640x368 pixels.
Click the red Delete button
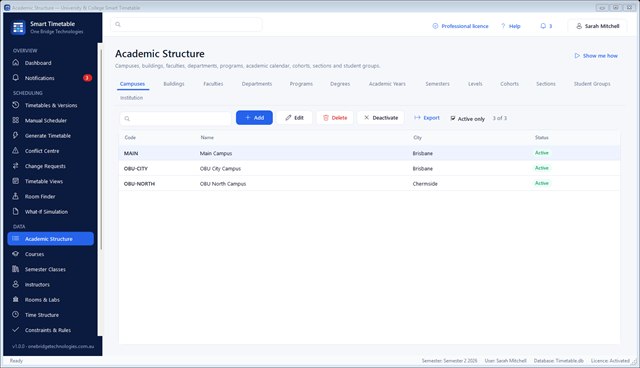coord(335,117)
